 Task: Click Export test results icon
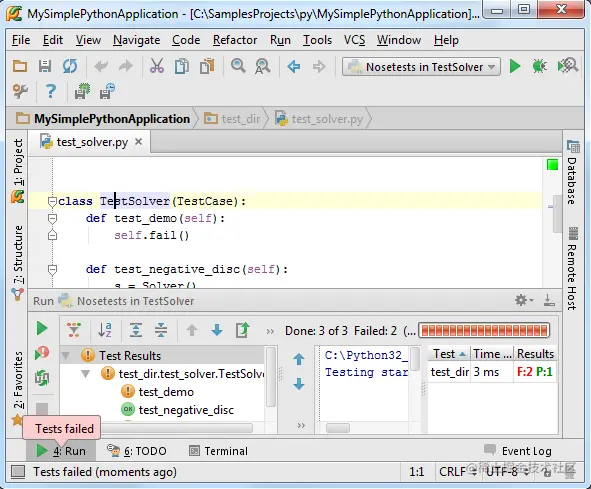coord(242,330)
